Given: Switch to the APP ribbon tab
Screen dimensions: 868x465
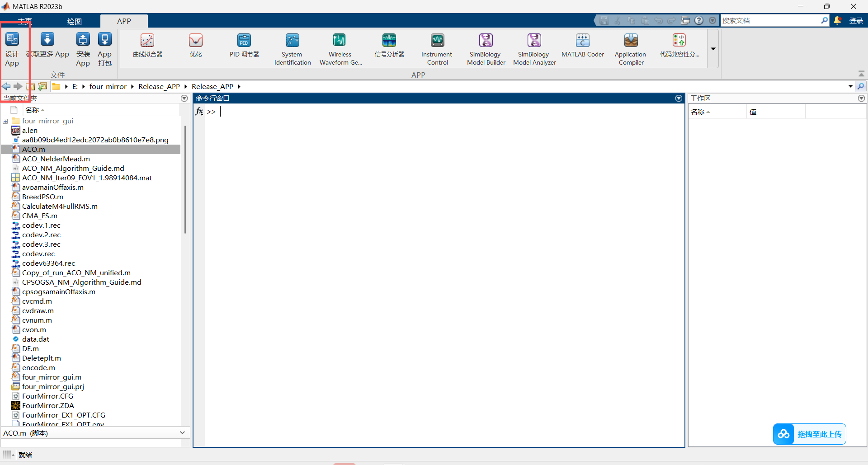Looking at the screenshot, I should point(124,21).
